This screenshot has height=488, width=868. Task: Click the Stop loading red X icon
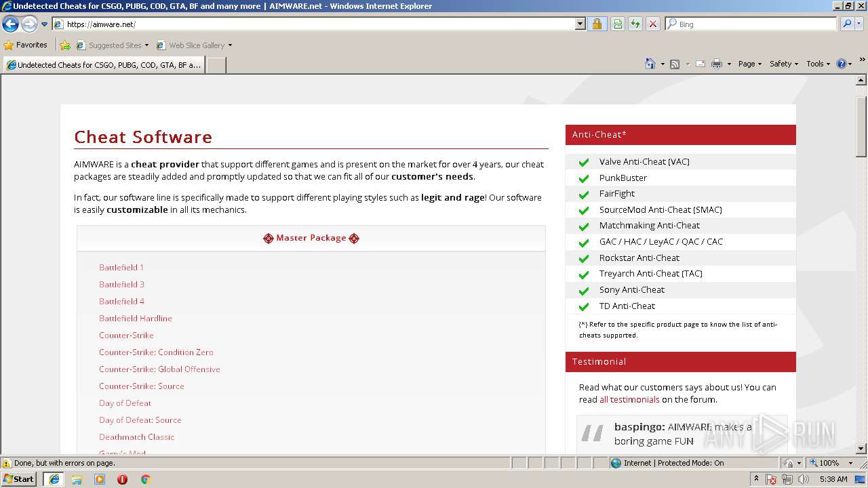click(x=653, y=24)
